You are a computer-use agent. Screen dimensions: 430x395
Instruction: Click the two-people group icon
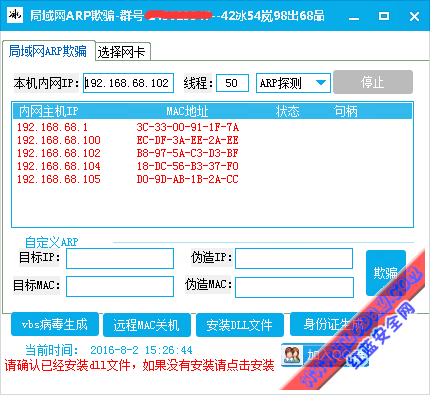[x=292, y=355]
